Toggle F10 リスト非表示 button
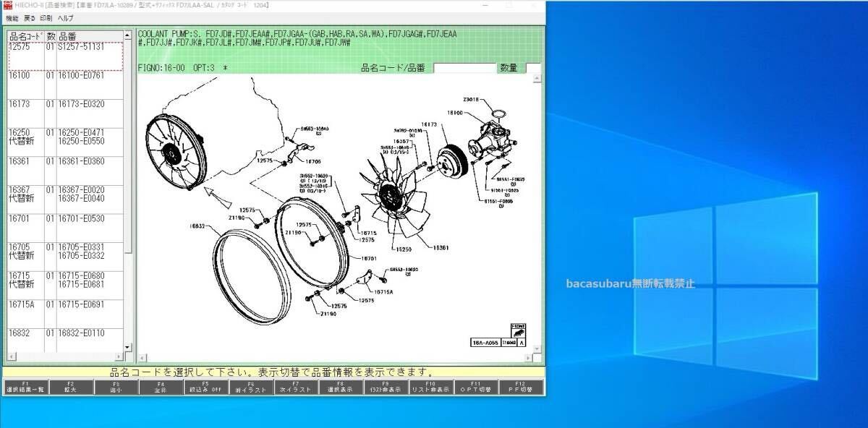Screen dimensions: 868x428 (x=431, y=387)
